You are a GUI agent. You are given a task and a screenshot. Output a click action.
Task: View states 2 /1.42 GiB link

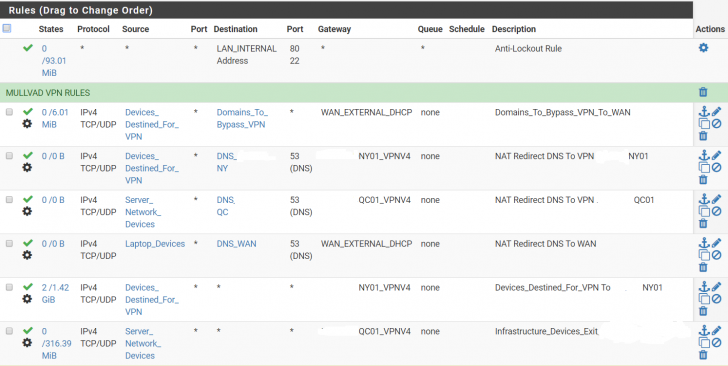[55, 294]
